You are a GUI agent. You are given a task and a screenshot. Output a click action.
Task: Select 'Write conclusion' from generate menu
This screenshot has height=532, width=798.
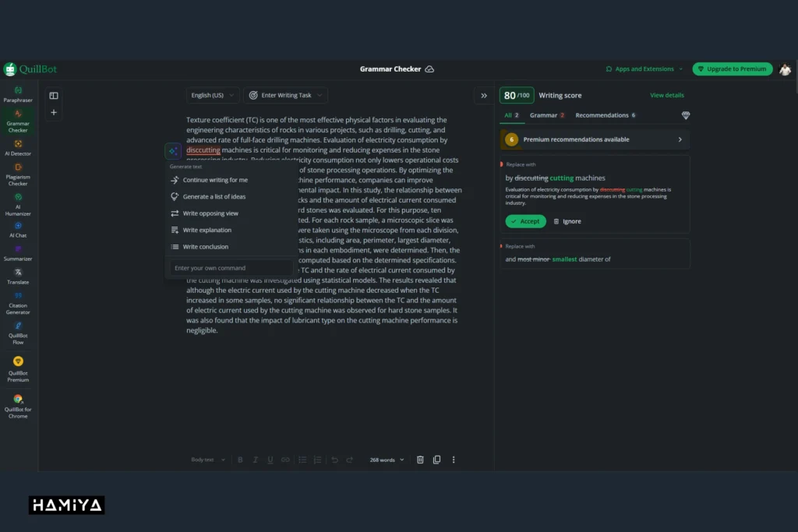point(205,247)
